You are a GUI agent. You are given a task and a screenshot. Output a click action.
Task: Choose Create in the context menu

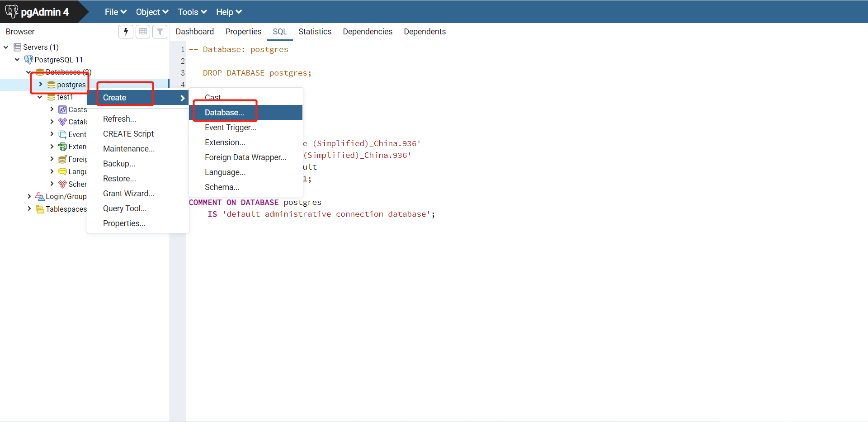click(x=138, y=98)
